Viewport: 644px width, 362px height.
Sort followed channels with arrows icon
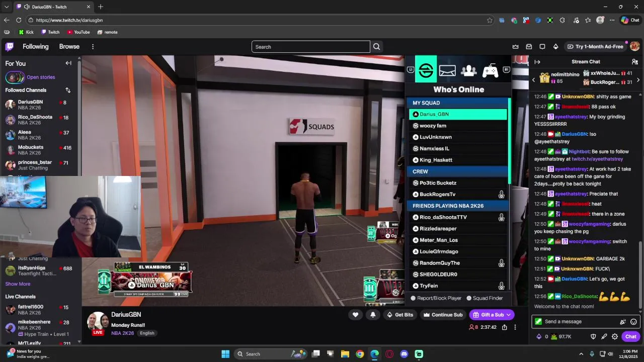click(x=68, y=90)
